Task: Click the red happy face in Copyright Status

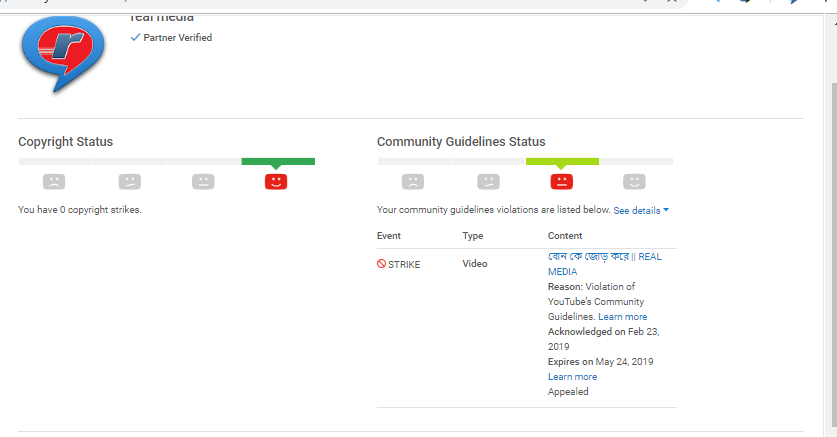Action: [276, 182]
